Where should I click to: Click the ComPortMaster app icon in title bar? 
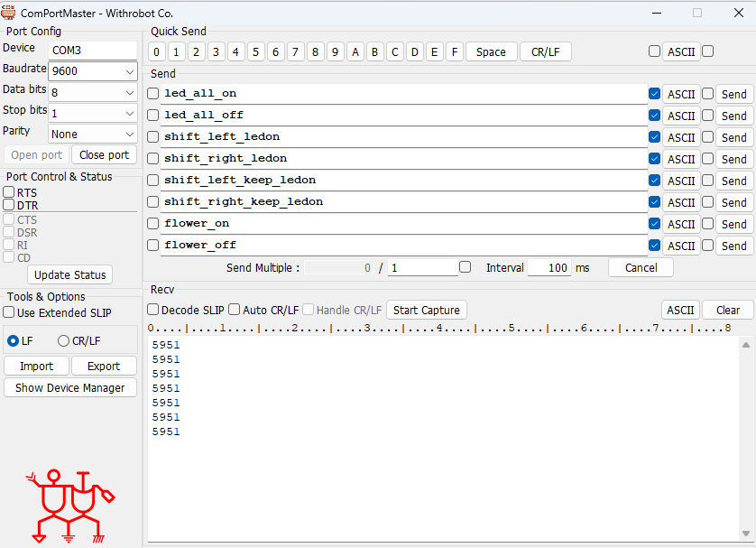click(8, 13)
